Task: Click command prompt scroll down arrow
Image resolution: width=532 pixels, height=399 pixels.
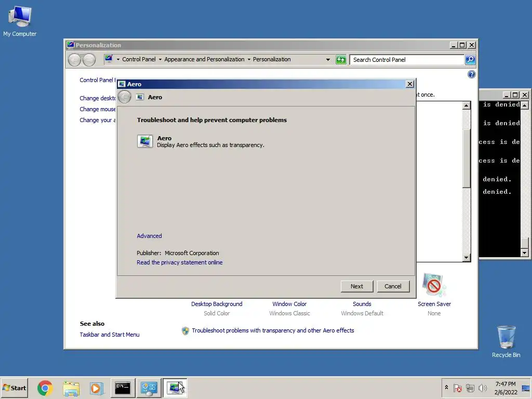Action: click(525, 253)
